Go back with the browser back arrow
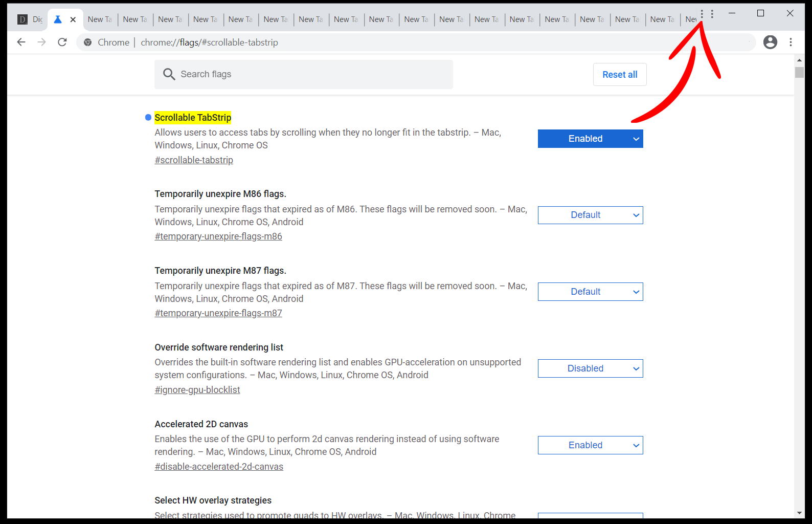This screenshot has width=812, height=524. pos(21,42)
